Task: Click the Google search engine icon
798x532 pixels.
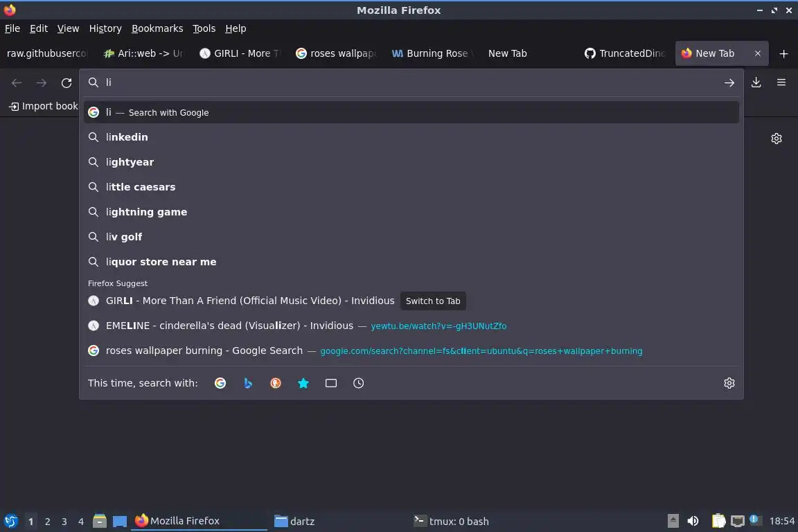Action: click(220, 383)
